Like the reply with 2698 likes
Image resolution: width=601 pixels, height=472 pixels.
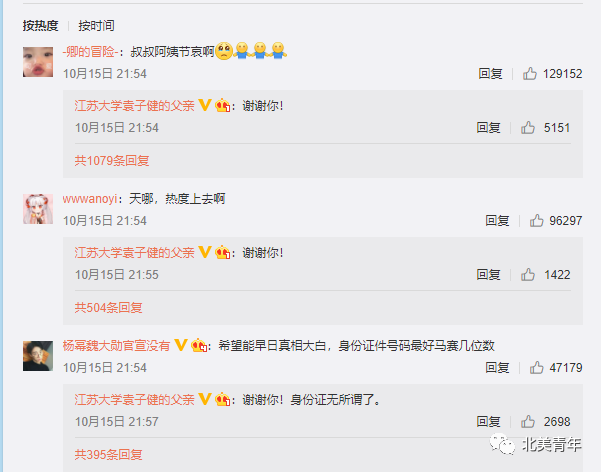coord(528,421)
